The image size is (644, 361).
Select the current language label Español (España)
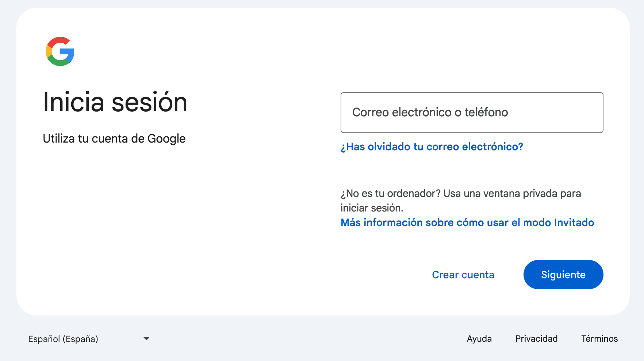pos(63,339)
